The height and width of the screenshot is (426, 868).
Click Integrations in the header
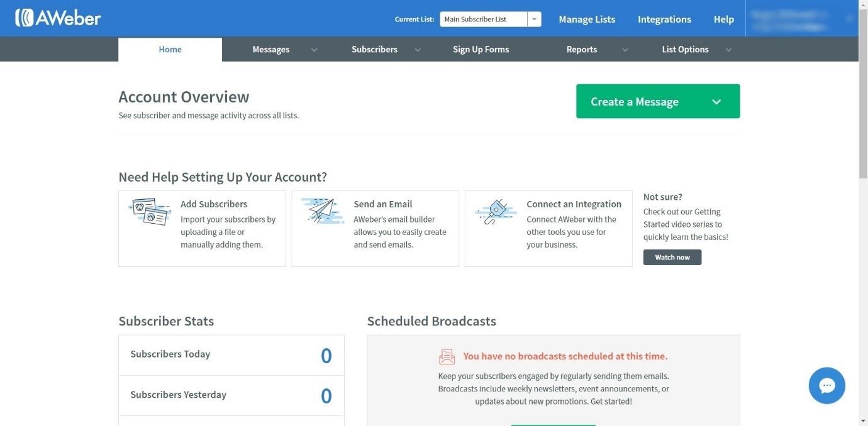pos(664,19)
